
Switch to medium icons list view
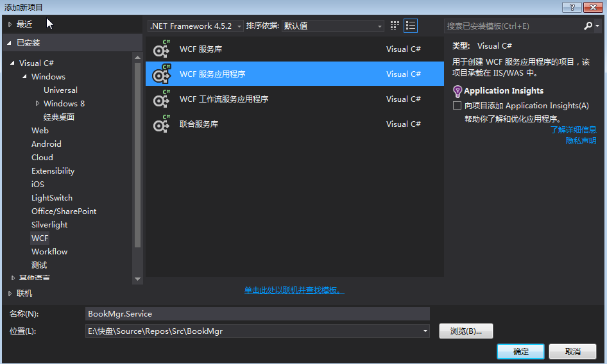point(411,26)
